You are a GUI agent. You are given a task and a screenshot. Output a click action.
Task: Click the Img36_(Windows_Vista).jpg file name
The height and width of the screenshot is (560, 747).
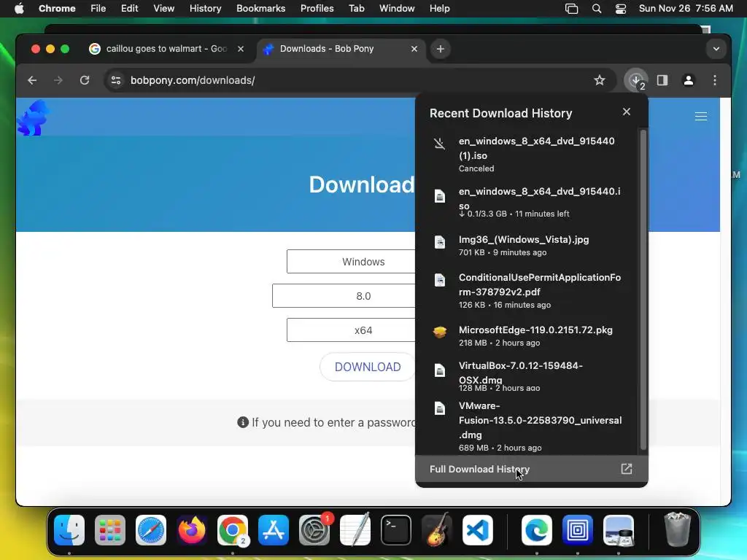[x=524, y=239]
